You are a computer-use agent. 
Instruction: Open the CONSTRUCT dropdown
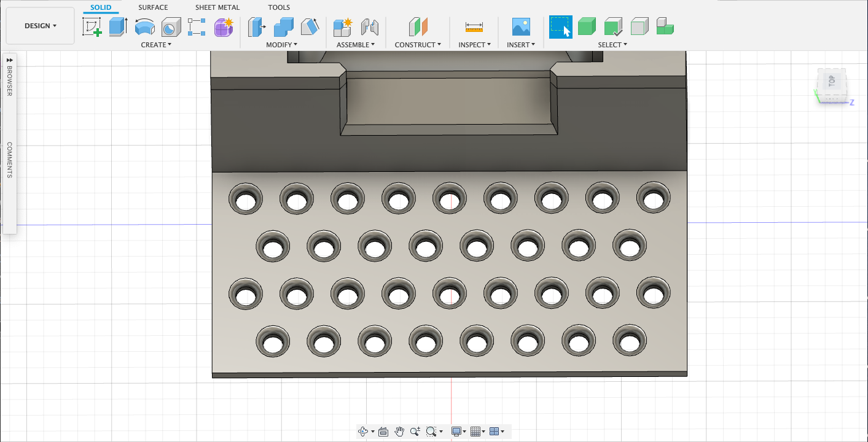coord(418,45)
